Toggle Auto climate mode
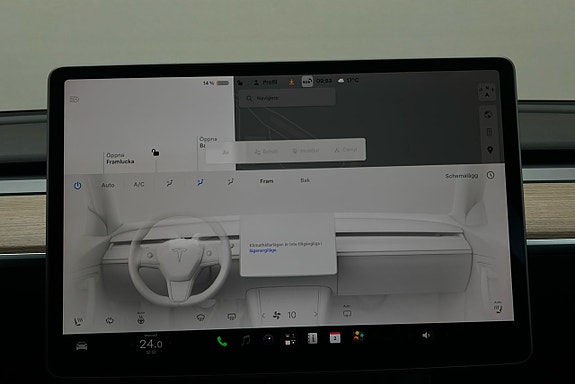Image resolution: width=575 pixels, height=384 pixels. click(x=108, y=185)
